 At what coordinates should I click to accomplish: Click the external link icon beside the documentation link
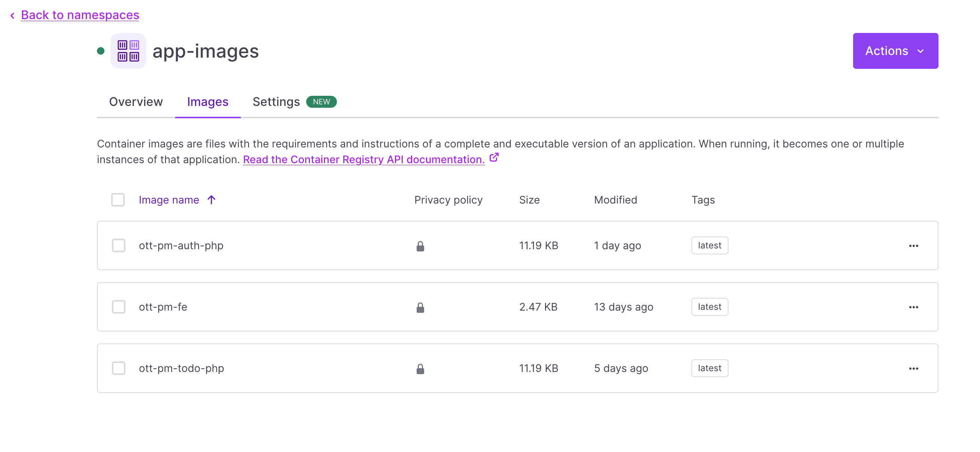pos(494,158)
